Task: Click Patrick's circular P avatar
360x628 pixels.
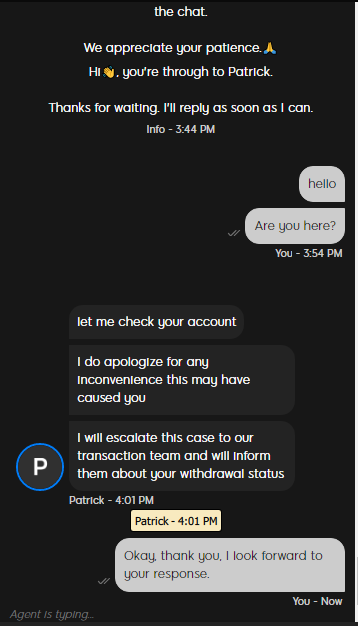Action: point(40,467)
